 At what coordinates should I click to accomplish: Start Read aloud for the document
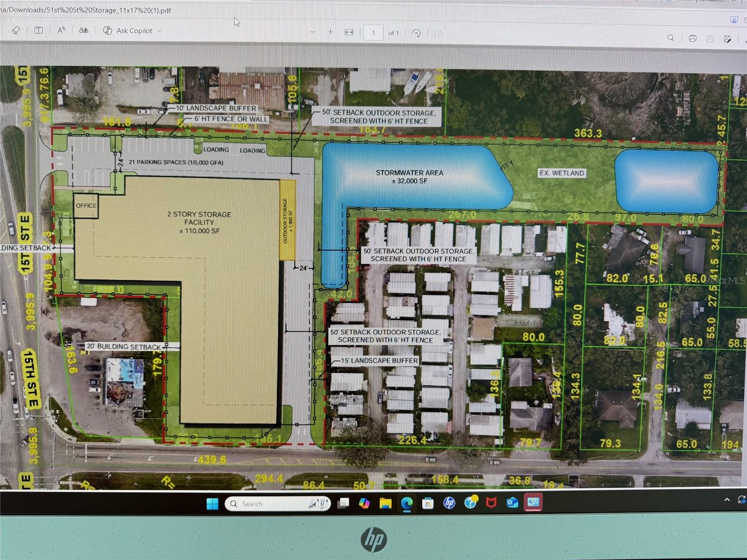pyautogui.click(x=61, y=30)
